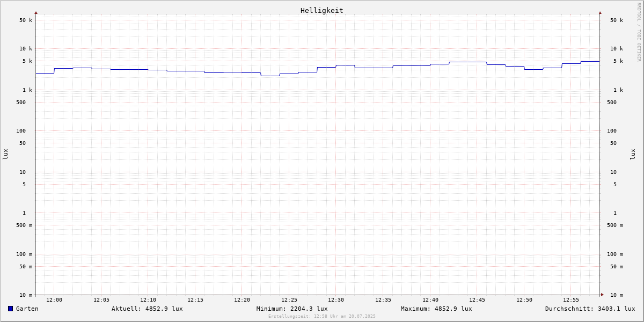Click the Erstellungszeit timestamp footer text
The height and width of the screenshot is (322, 644).
[322, 316]
